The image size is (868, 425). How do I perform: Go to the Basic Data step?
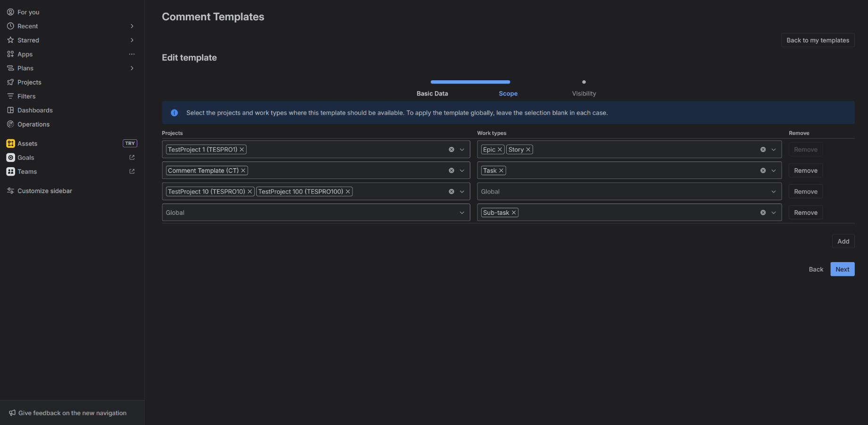[x=432, y=93]
